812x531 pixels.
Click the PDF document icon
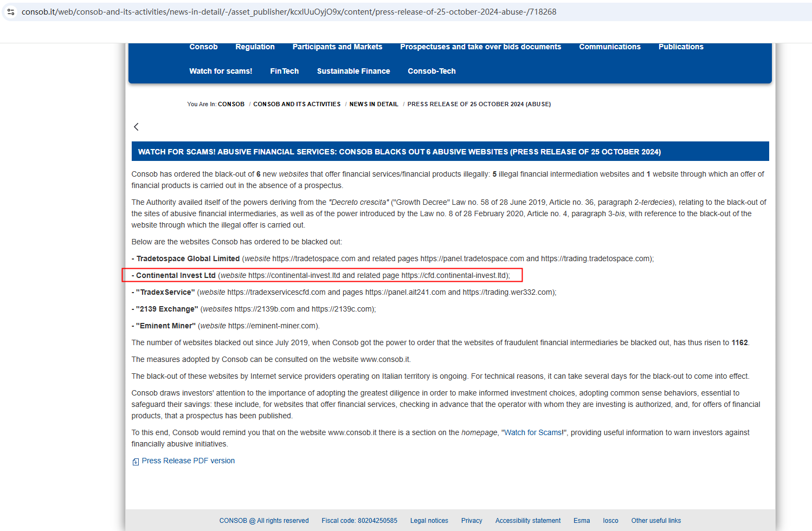136,462
